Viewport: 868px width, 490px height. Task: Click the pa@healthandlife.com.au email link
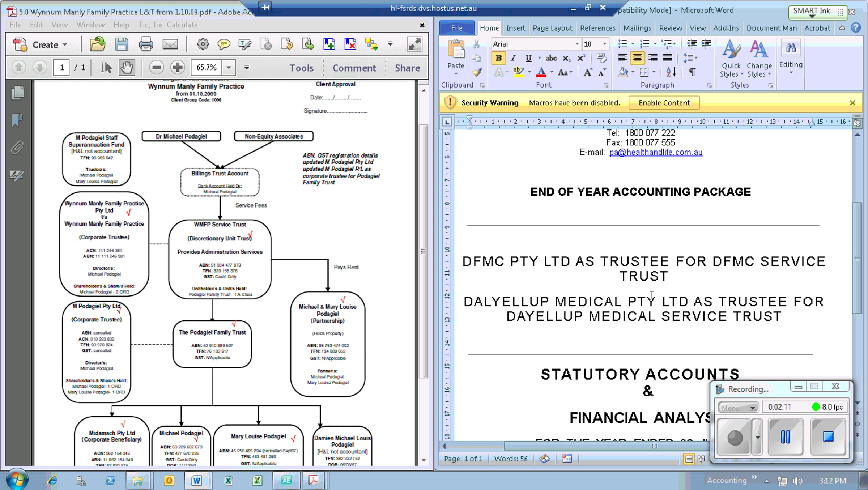(656, 152)
